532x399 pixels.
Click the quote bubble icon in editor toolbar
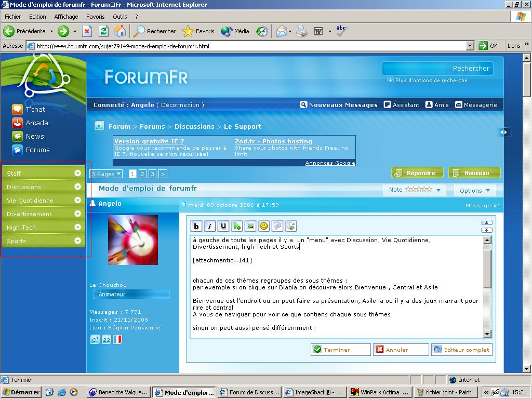(277, 226)
